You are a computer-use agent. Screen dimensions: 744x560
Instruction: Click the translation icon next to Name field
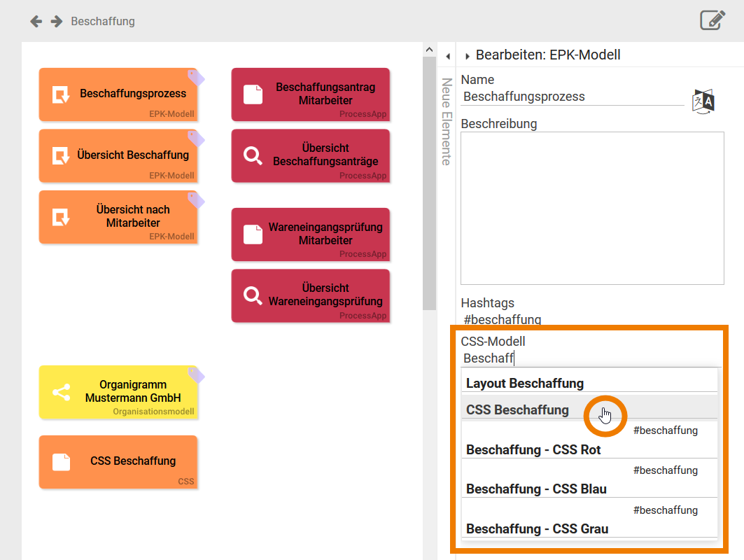(703, 101)
